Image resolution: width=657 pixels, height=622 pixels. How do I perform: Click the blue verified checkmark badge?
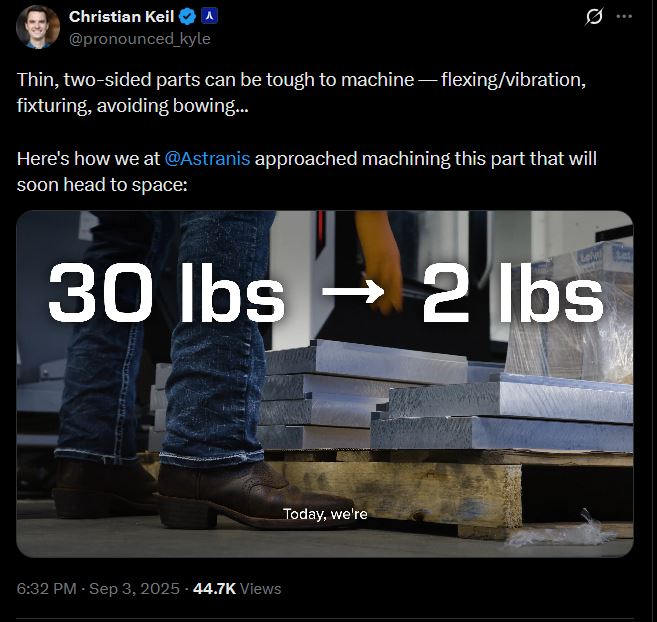click(187, 17)
